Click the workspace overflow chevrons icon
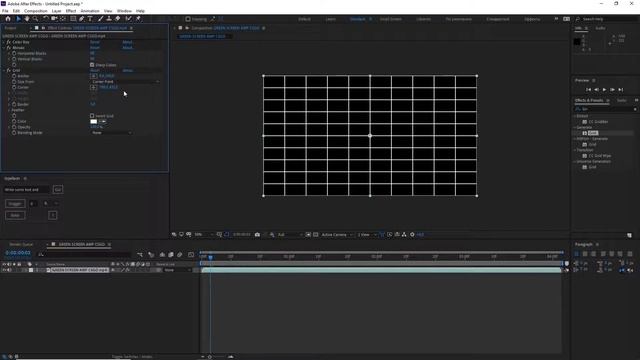 pyautogui.click(x=556, y=19)
